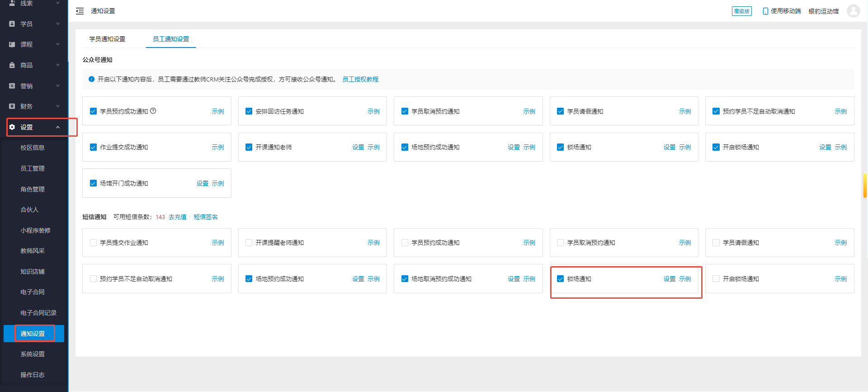Viewport: 868px width, 392px height.
Task: Click the 财务 sidebar icon
Action: pos(12,106)
